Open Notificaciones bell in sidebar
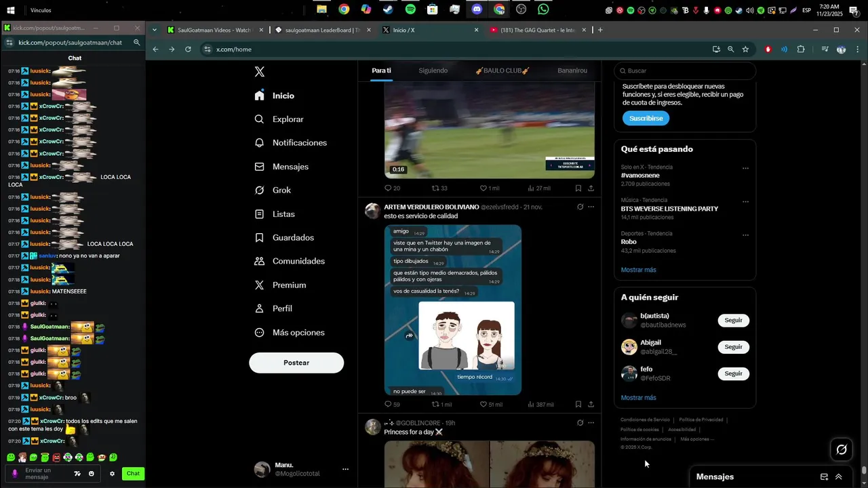The width and height of the screenshot is (868, 488). pyautogui.click(x=290, y=143)
